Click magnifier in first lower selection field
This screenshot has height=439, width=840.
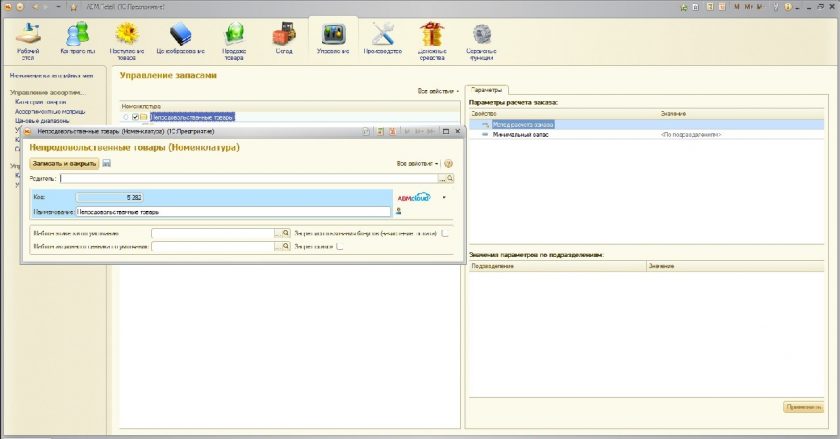click(x=286, y=233)
